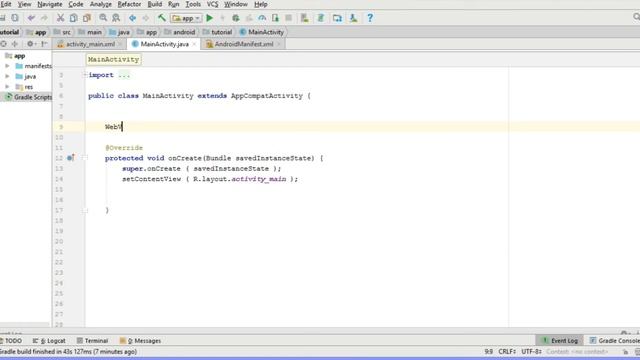
Task: Click the Hide Project panel icon
Action: point(44,44)
